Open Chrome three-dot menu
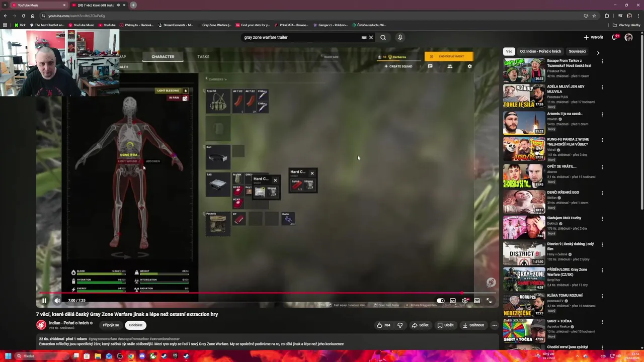Screen dimensions: 644x362 638,16
